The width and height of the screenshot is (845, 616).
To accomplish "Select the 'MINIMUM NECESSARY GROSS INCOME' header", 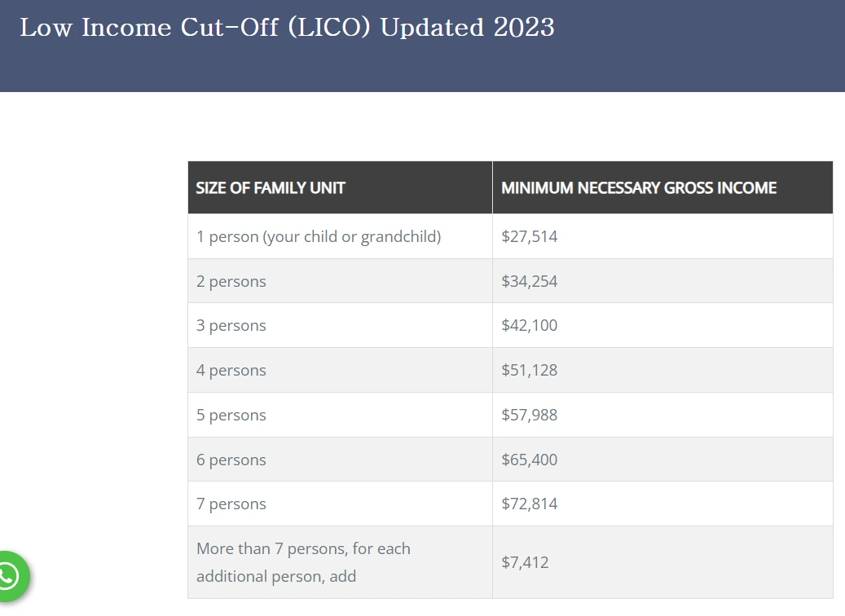I will pos(639,187).
